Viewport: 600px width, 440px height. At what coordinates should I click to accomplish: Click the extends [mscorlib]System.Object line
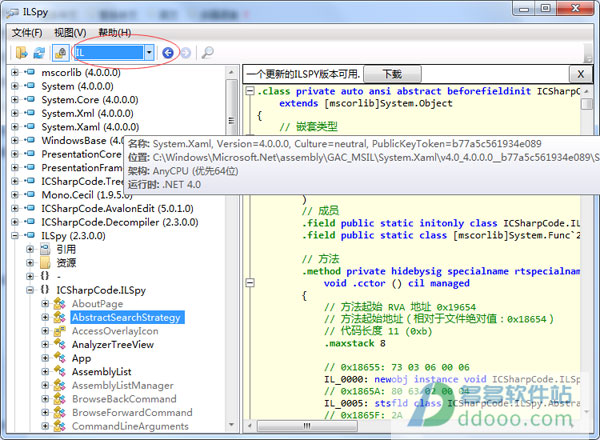click(x=365, y=103)
